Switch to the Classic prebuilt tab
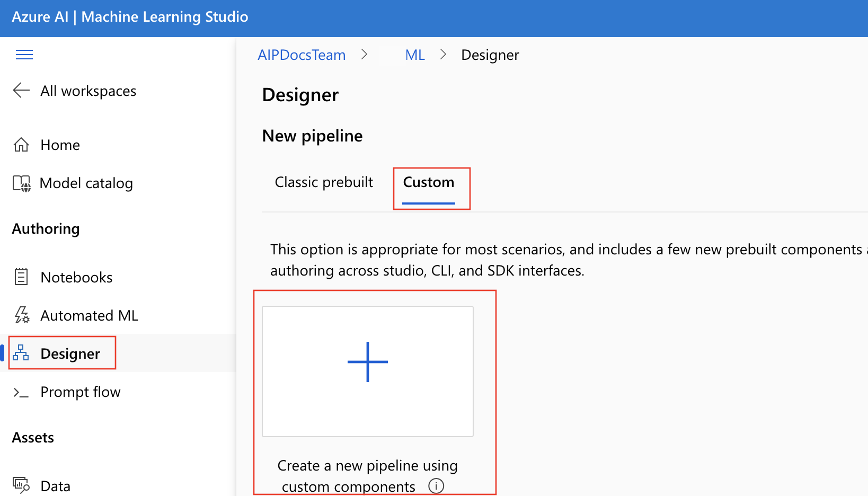The height and width of the screenshot is (496, 868). pos(324,182)
